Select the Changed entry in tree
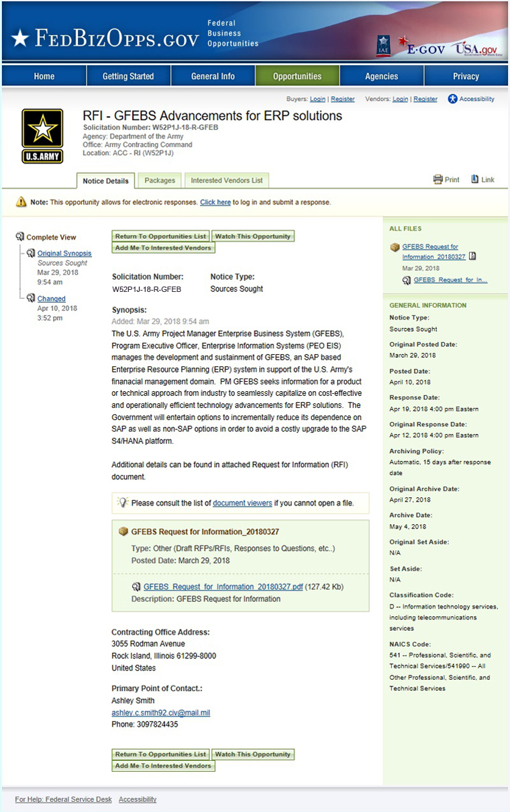 coord(52,299)
